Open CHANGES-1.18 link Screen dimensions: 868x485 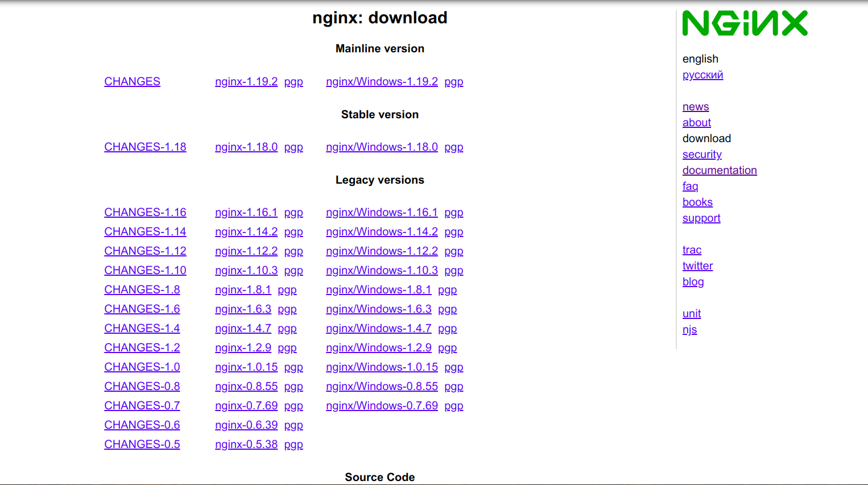tap(145, 147)
